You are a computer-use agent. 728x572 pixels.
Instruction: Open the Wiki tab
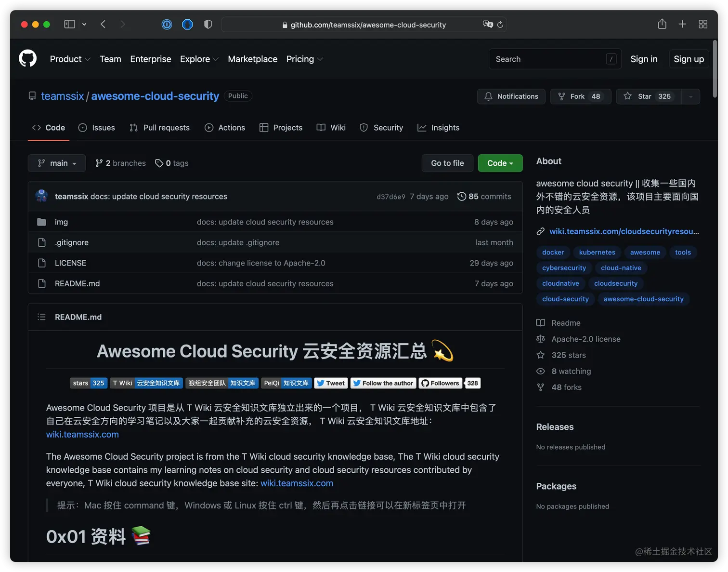(x=331, y=128)
